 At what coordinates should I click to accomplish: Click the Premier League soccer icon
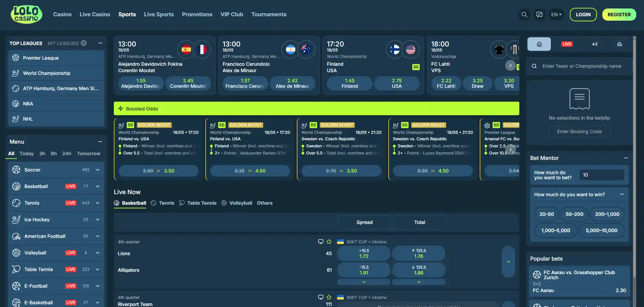coord(16,58)
